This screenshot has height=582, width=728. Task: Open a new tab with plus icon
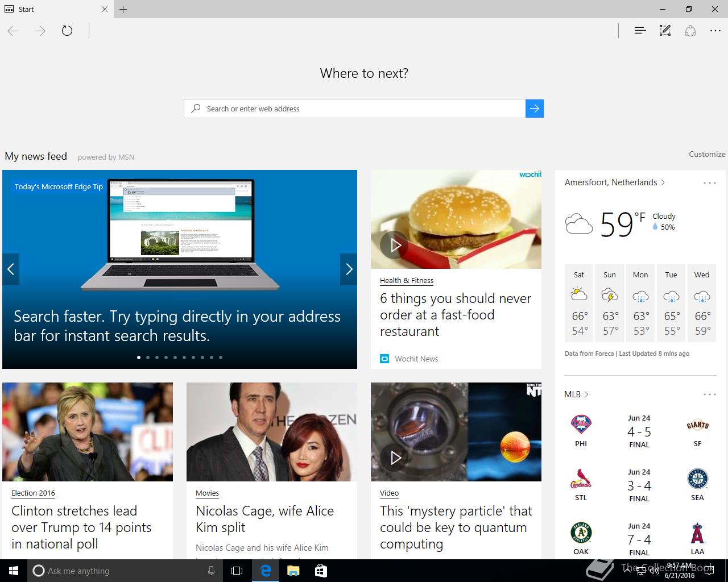click(x=123, y=9)
